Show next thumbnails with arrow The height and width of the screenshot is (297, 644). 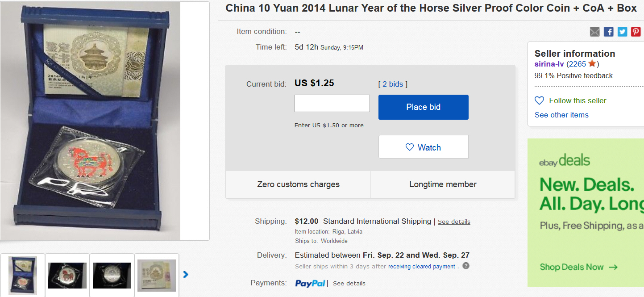[x=186, y=275]
